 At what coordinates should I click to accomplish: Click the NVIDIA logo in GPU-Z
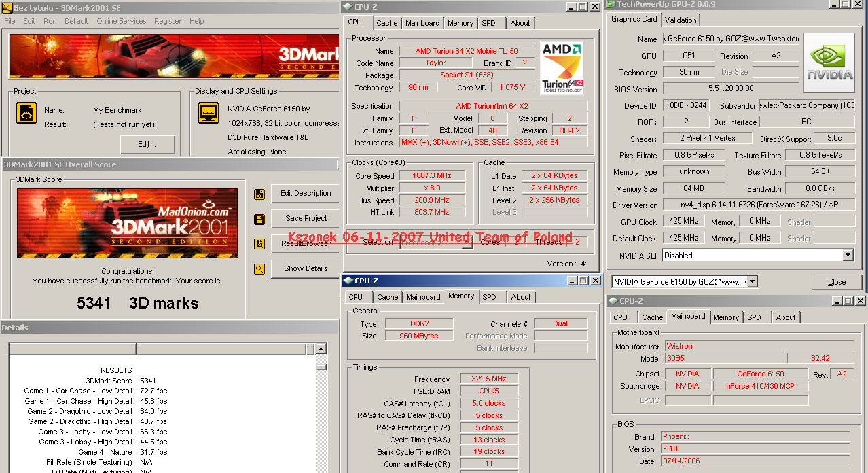pyautogui.click(x=829, y=63)
